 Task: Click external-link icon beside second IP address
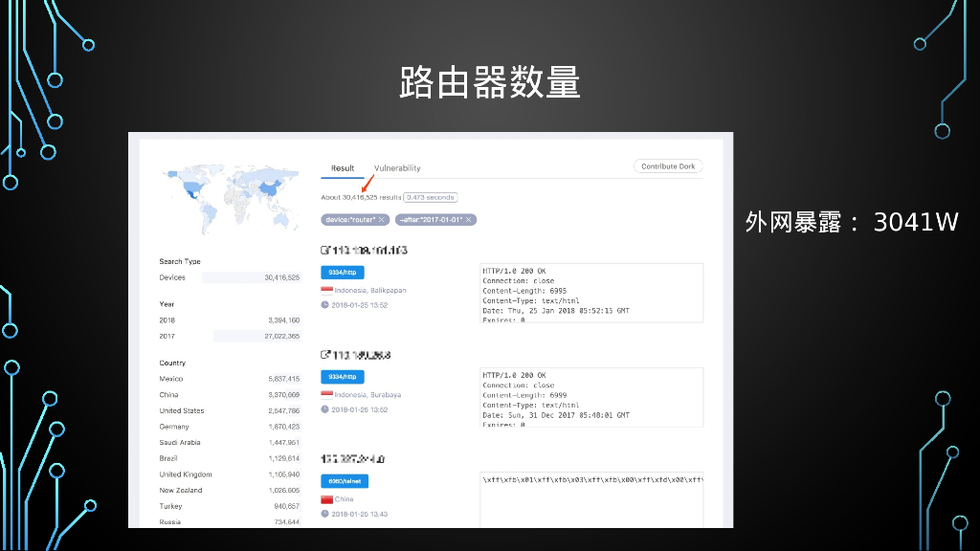click(x=325, y=355)
